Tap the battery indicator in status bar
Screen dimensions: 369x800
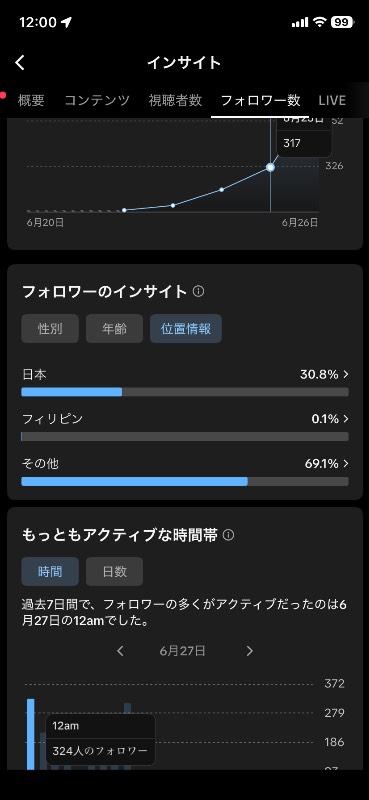tap(342, 22)
